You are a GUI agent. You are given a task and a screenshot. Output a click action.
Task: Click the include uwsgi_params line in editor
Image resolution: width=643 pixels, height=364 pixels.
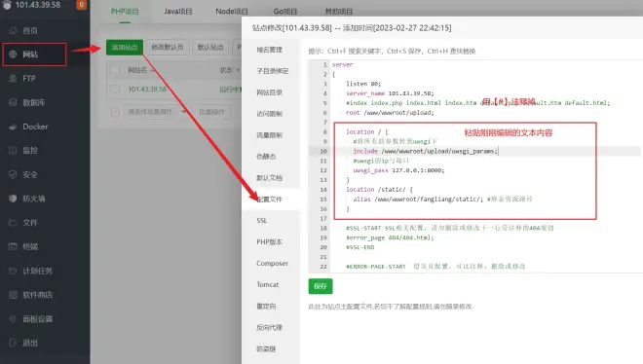point(425,151)
